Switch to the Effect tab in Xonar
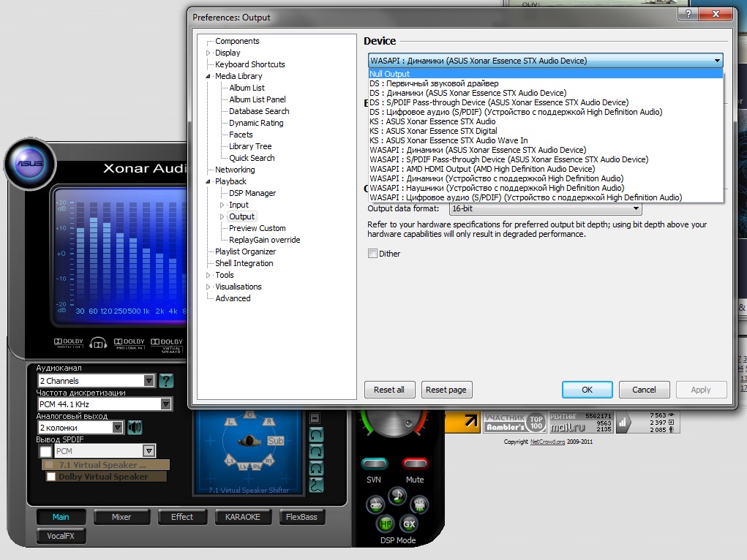 point(182,517)
